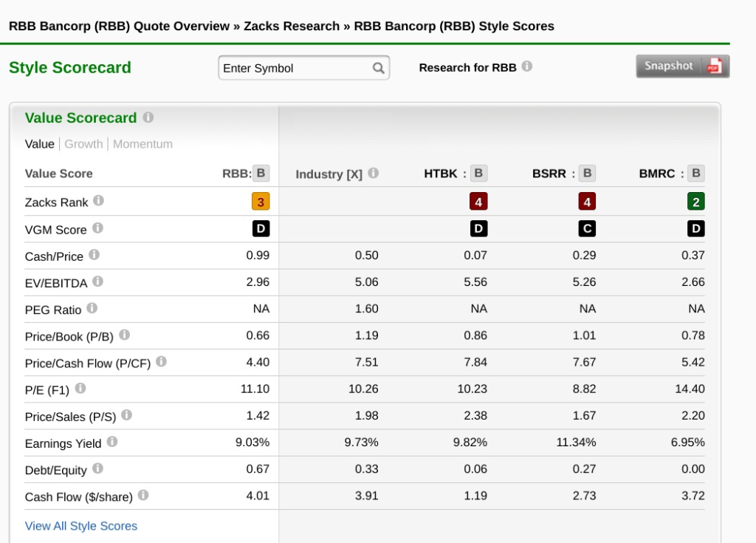Click info icon next to Industry [X]

pyautogui.click(x=373, y=173)
